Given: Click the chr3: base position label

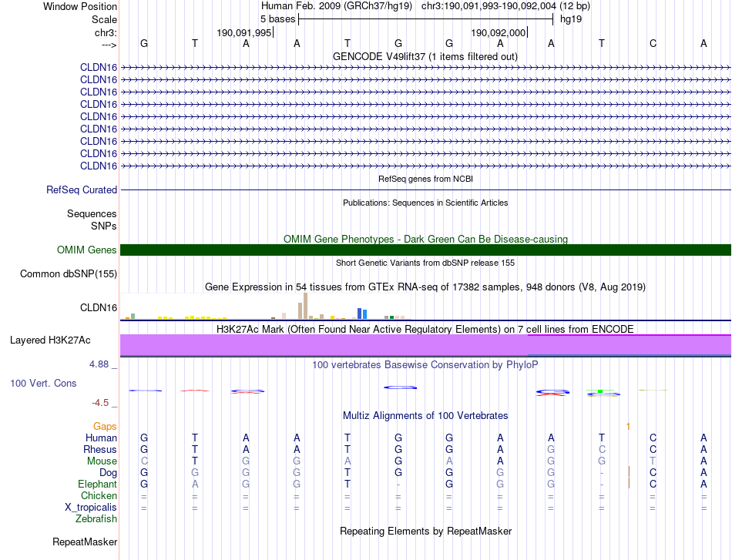Looking at the screenshot, I should (106, 32).
